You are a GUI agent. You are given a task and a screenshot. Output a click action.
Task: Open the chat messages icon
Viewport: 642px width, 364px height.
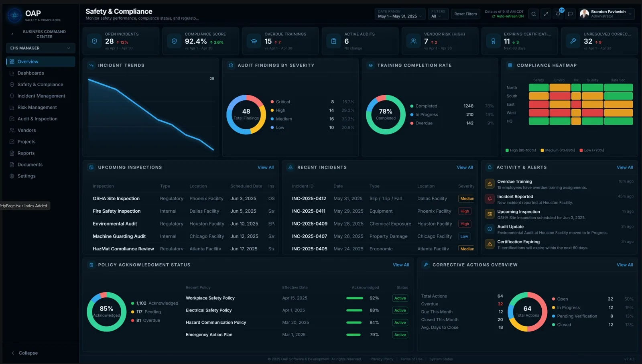coord(570,14)
